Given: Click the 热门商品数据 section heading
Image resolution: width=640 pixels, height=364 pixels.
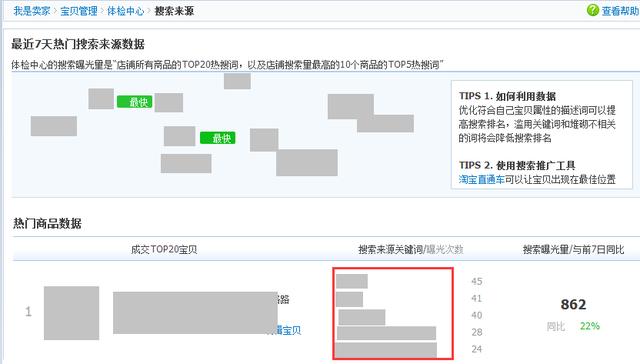Looking at the screenshot, I should (x=47, y=223).
